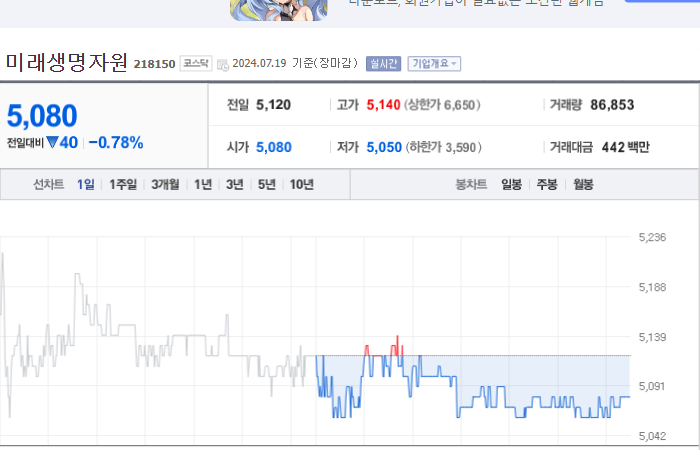Switch chart to 3개월 range
Image resolution: width=700 pixels, height=450 pixels.
point(165,184)
